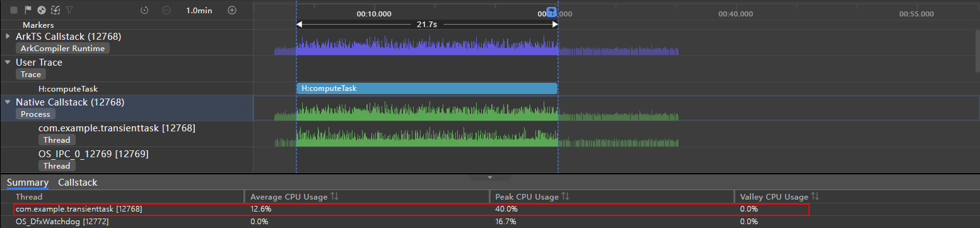Click the blue timeline marker handle
Viewport: 980px width, 228px height.
(x=551, y=11)
